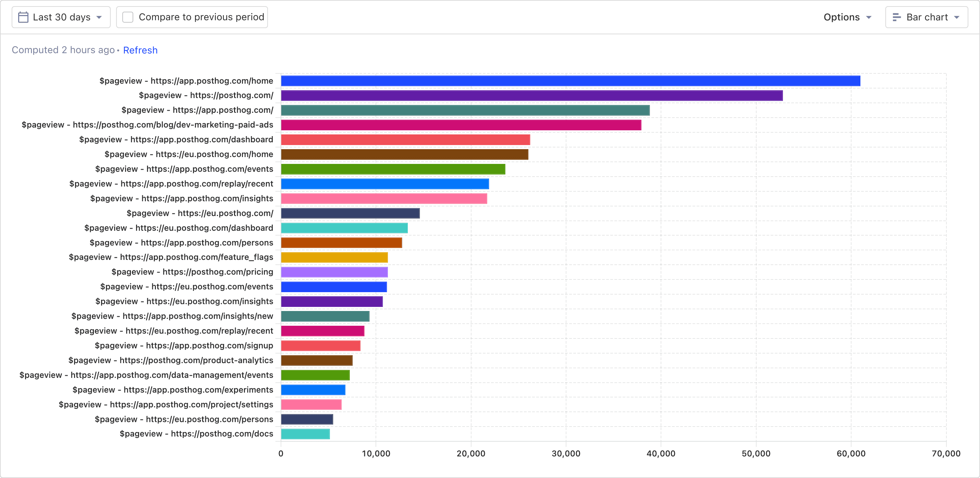Click the label '$pageview - https://posthog.com/blog/dev-marketing-paid-ads'

click(147, 125)
